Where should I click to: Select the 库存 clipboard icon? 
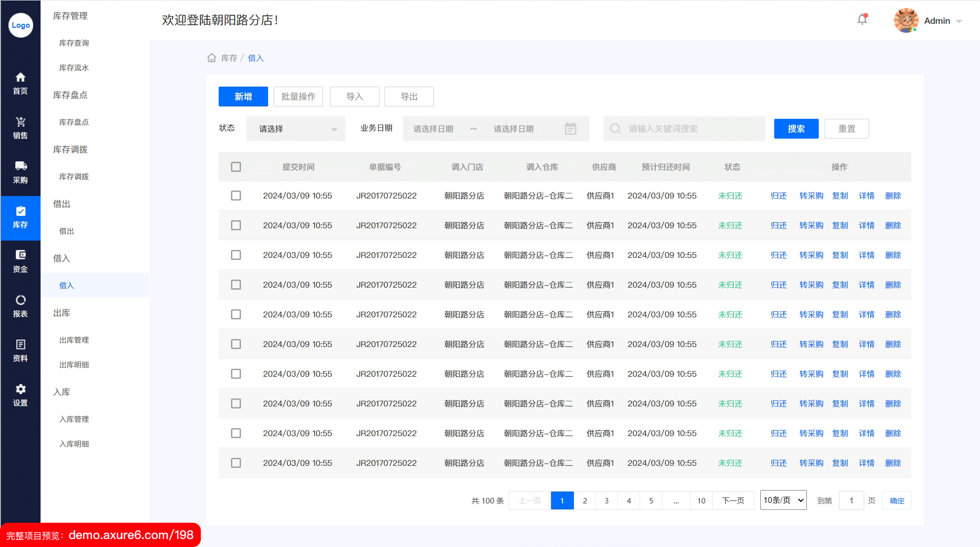click(x=20, y=211)
